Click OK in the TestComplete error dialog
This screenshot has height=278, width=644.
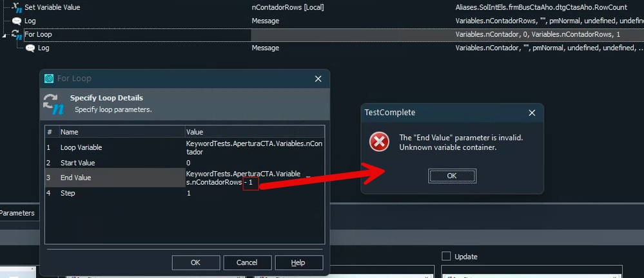tap(452, 176)
